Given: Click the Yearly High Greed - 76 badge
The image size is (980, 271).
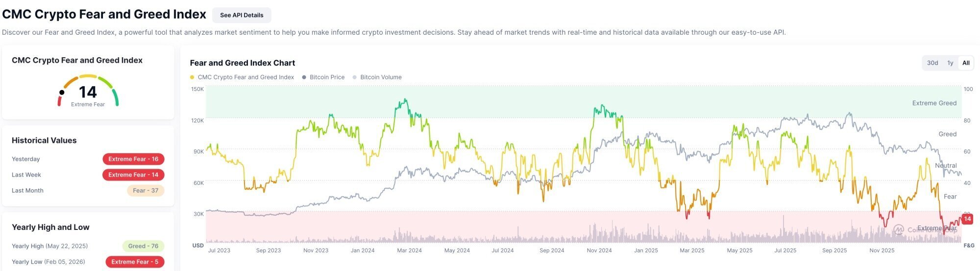Looking at the screenshot, I should point(143,246).
